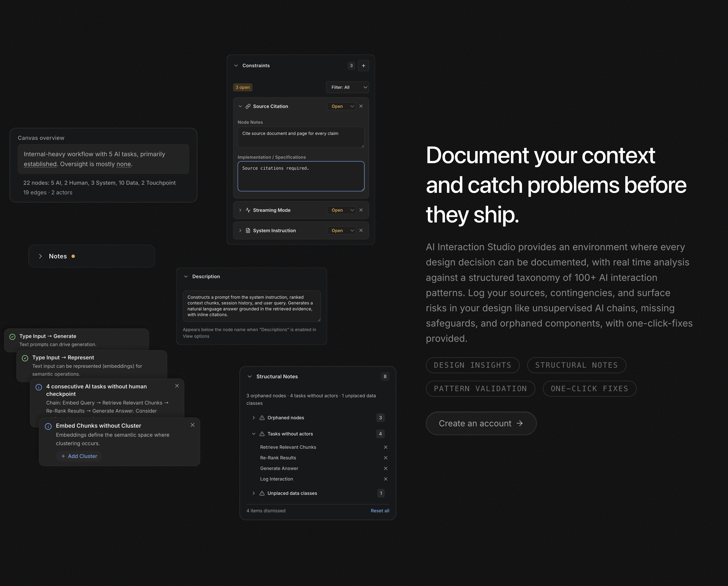Change Streaming Mode status using its Open dropdown
The height and width of the screenshot is (586, 728).
(x=341, y=210)
